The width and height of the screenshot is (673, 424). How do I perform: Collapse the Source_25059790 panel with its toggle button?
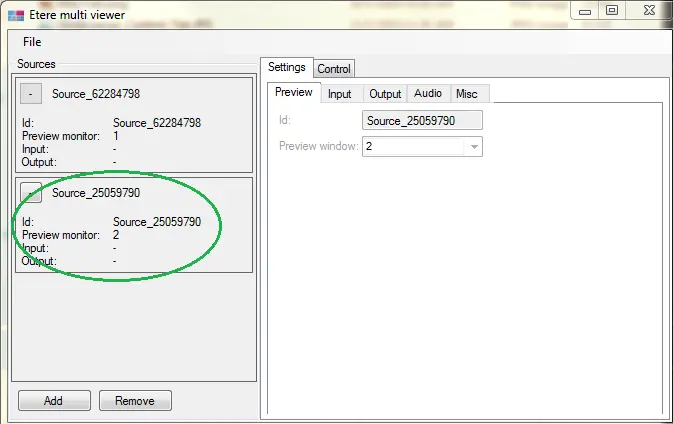pyautogui.click(x=31, y=194)
